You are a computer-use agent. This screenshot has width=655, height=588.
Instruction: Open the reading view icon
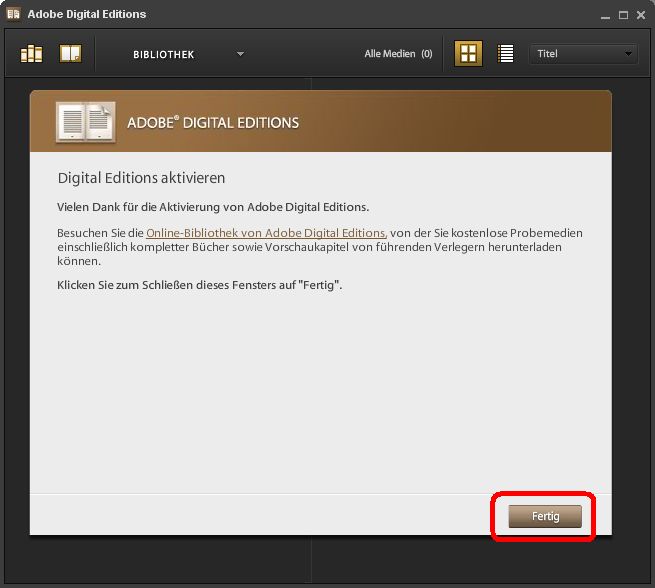click(x=70, y=54)
